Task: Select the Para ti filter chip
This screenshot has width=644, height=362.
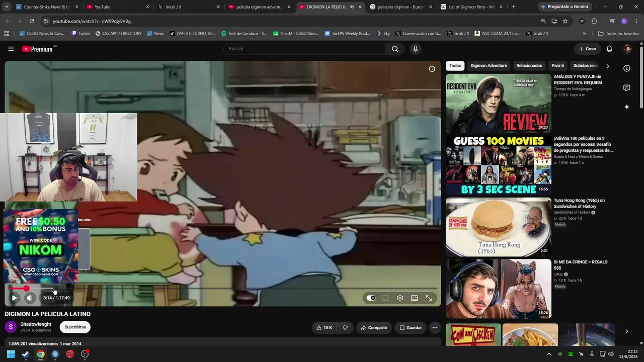Action: 557,66
